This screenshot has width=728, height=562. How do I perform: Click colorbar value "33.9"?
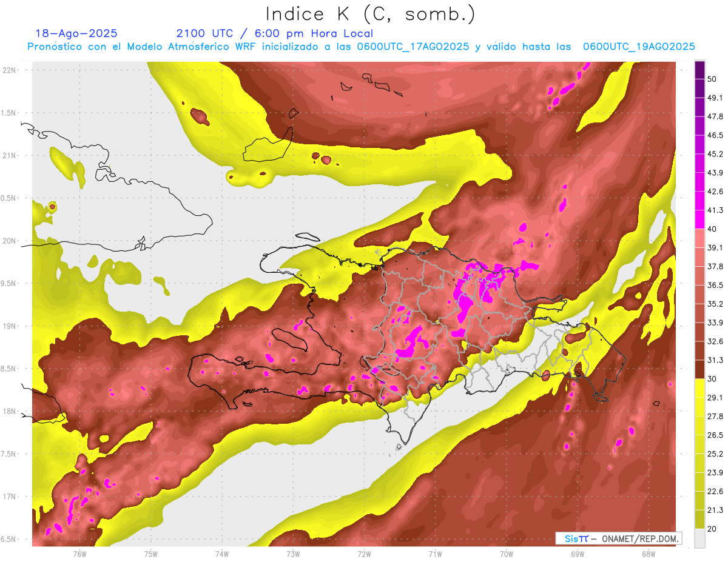click(715, 323)
